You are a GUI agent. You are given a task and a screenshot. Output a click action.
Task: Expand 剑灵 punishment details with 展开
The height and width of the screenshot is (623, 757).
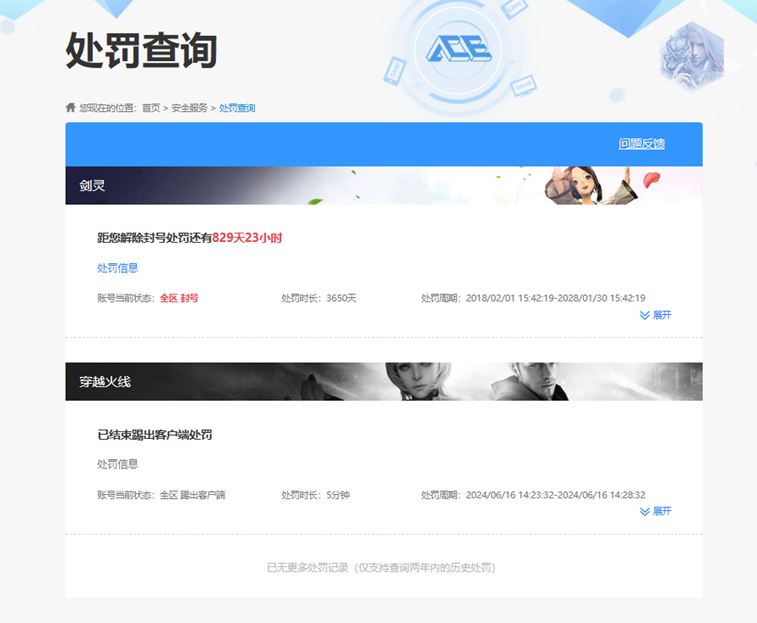coord(656,315)
